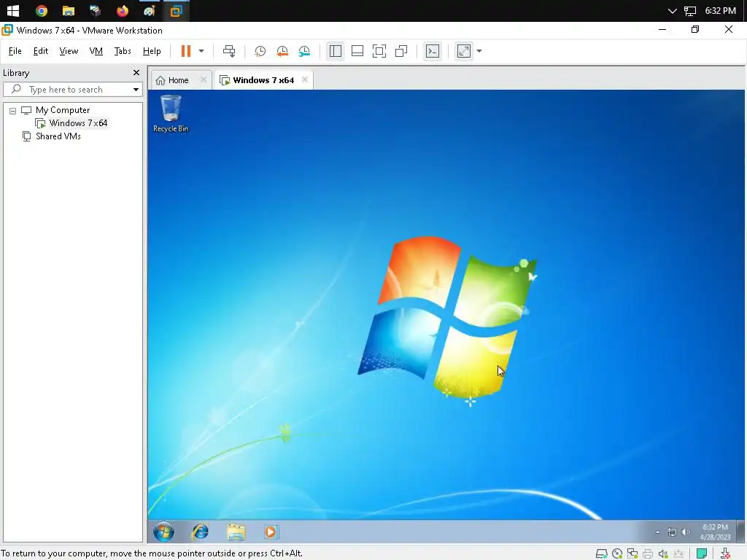Click VMware Workstation in the host taskbar
747x560 pixels.
pos(177,10)
